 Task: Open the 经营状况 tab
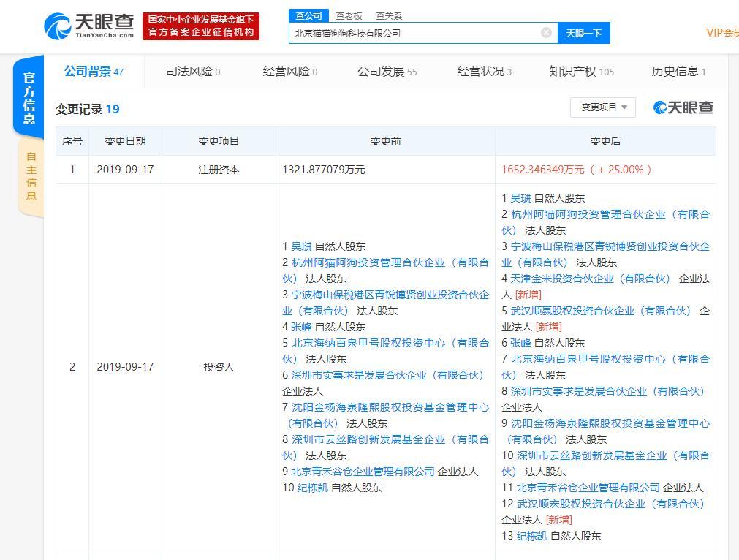484,72
